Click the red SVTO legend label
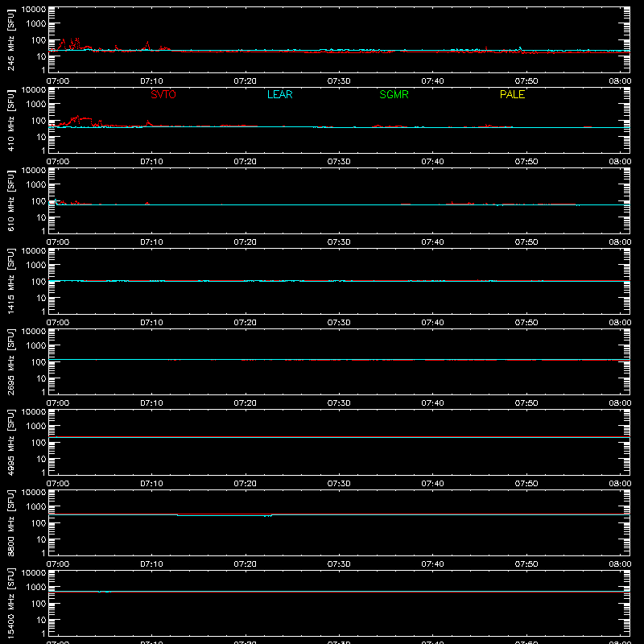Image resolution: width=644 pixels, height=644 pixels. [x=163, y=94]
